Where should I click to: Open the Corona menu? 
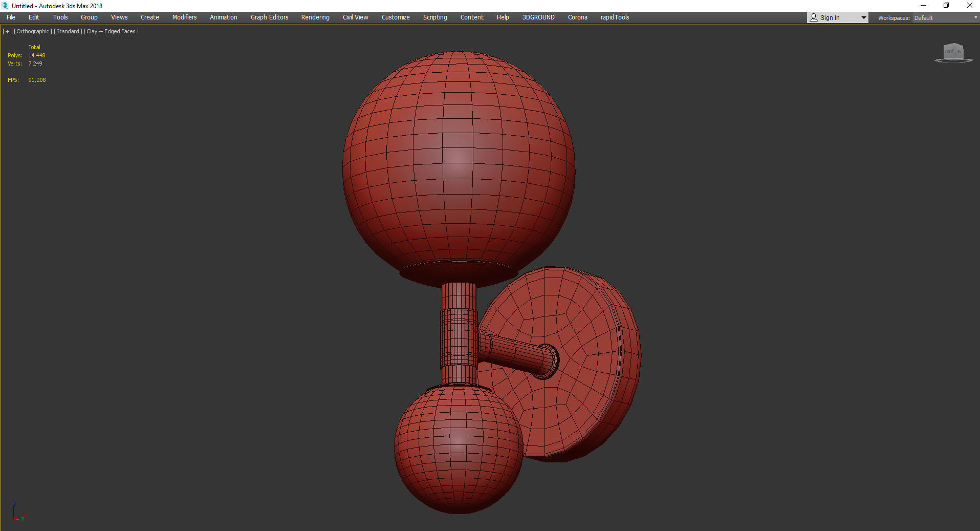[578, 17]
